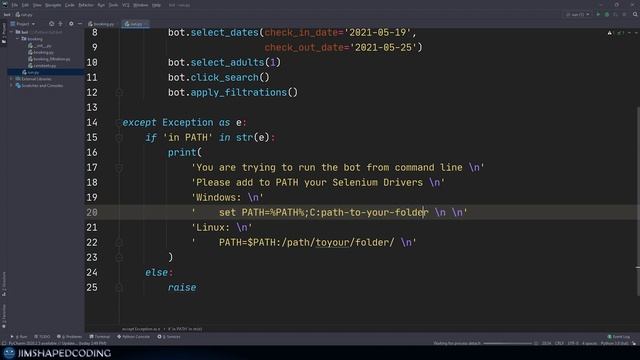
Task: Click the Search Everywhere magnifier icon
Action: [x=635, y=14]
